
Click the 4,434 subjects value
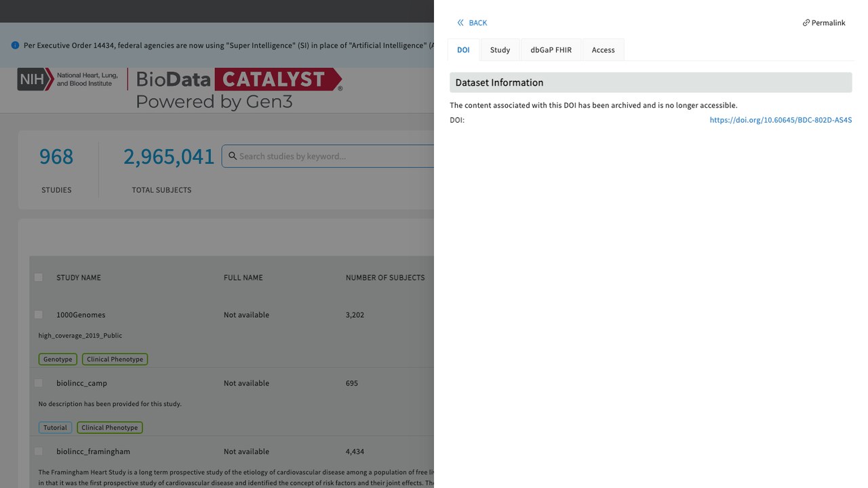coord(355,451)
